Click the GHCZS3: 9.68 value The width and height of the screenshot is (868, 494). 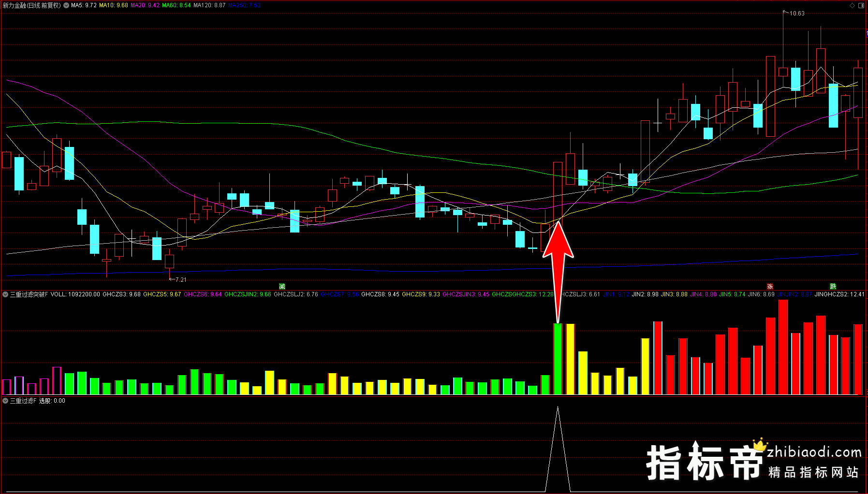coord(121,294)
